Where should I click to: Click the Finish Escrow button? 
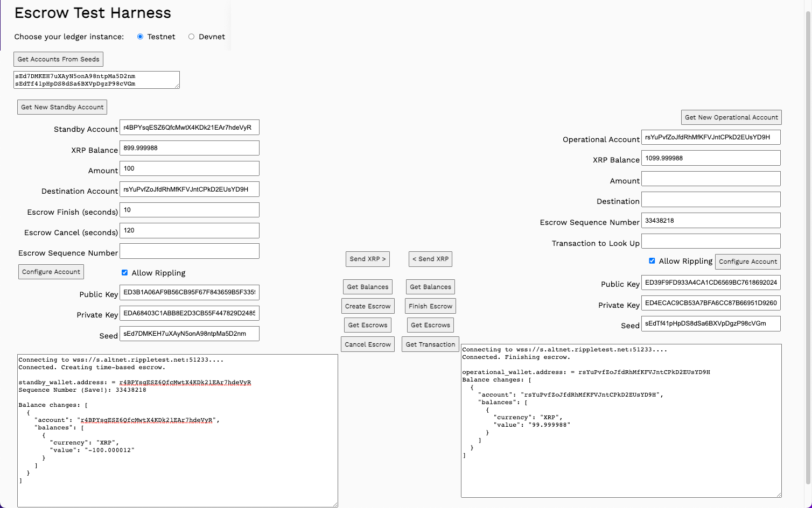(x=430, y=306)
